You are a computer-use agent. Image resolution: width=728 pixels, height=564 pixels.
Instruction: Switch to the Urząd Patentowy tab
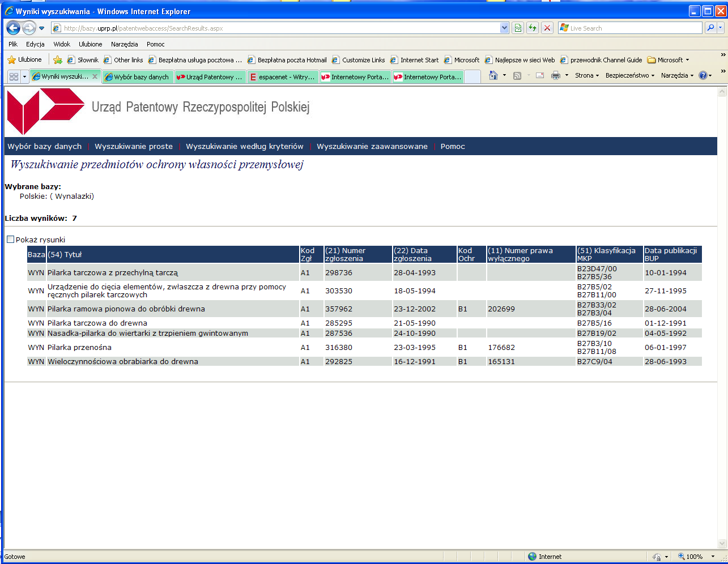coord(210,76)
